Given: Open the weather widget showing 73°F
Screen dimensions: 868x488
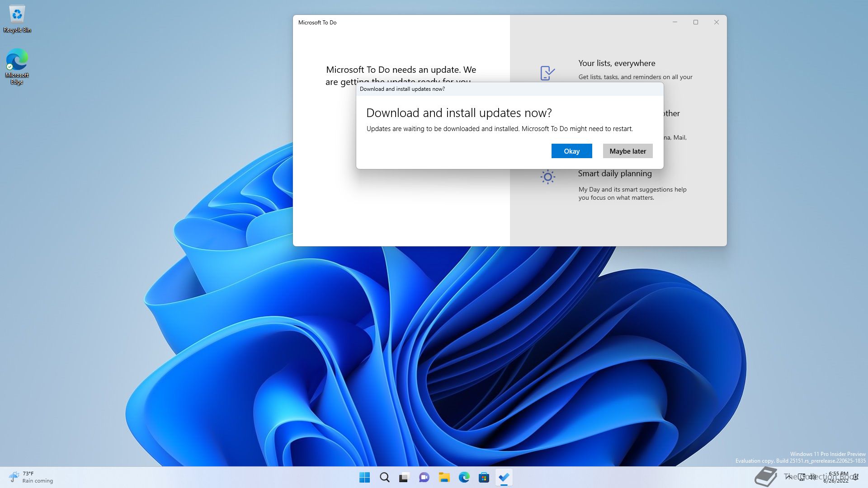Looking at the screenshot, I should [31, 477].
